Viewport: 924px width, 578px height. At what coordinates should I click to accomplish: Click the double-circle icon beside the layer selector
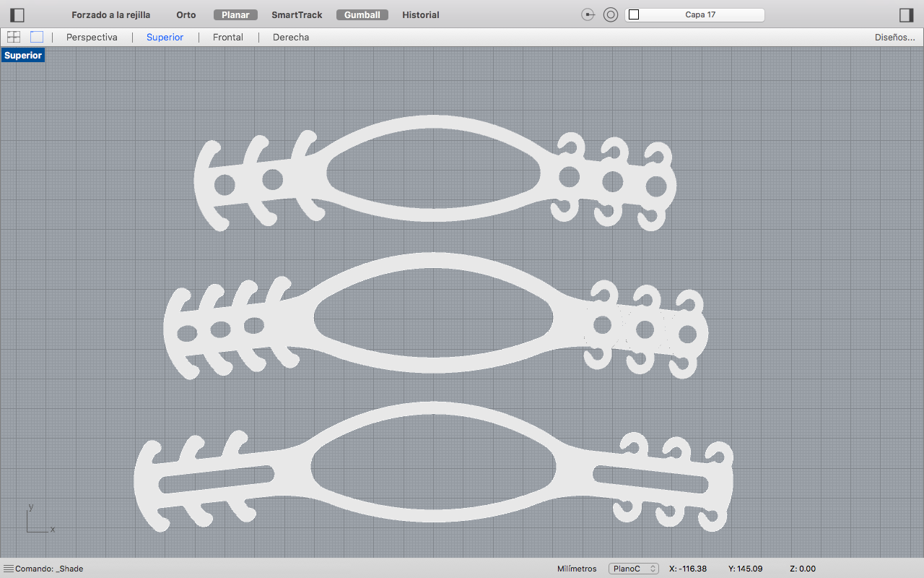point(611,14)
